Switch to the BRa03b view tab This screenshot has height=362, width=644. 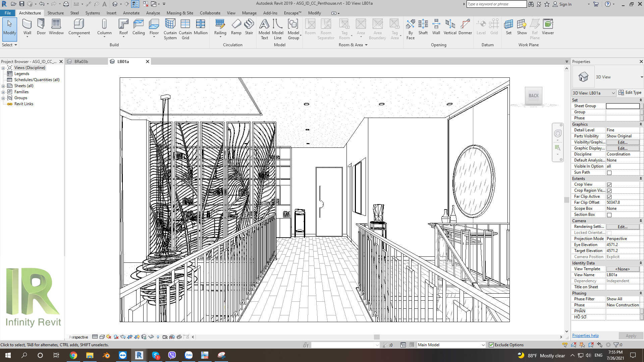point(80,61)
